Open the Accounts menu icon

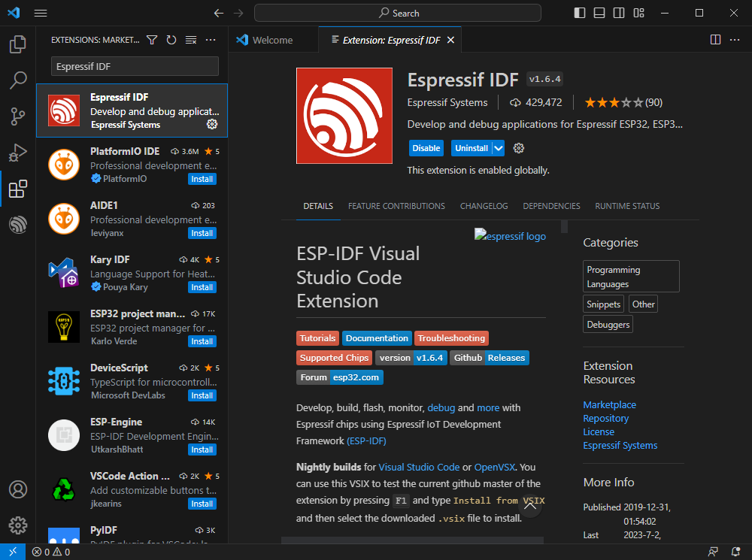click(x=18, y=489)
